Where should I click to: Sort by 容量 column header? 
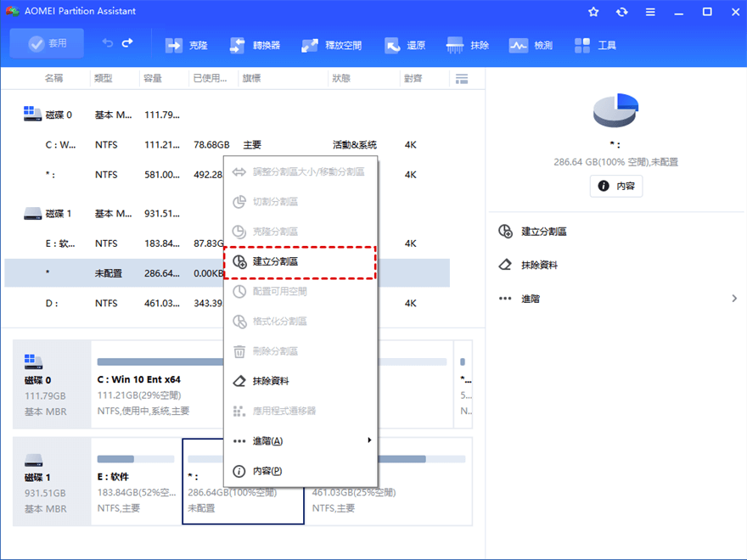click(x=153, y=78)
